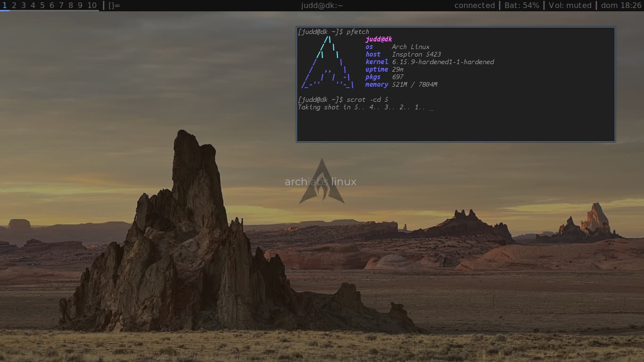Open workspace tag 5
The height and width of the screenshot is (362, 644).
(42, 6)
